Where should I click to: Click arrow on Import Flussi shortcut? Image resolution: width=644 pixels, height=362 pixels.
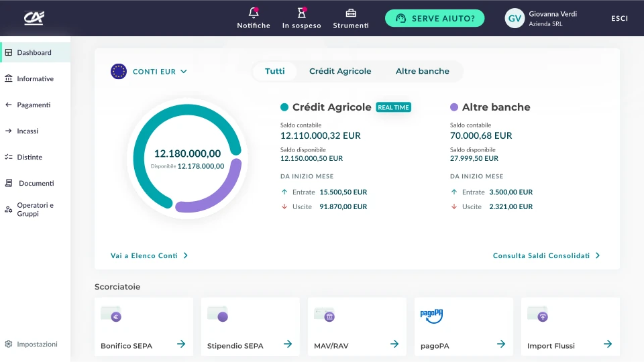coord(608,344)
